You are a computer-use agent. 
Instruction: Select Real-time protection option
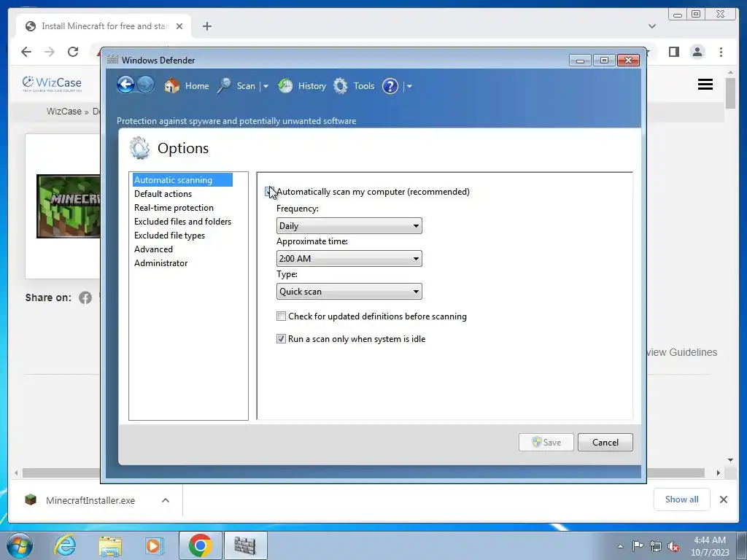(174, 208)
